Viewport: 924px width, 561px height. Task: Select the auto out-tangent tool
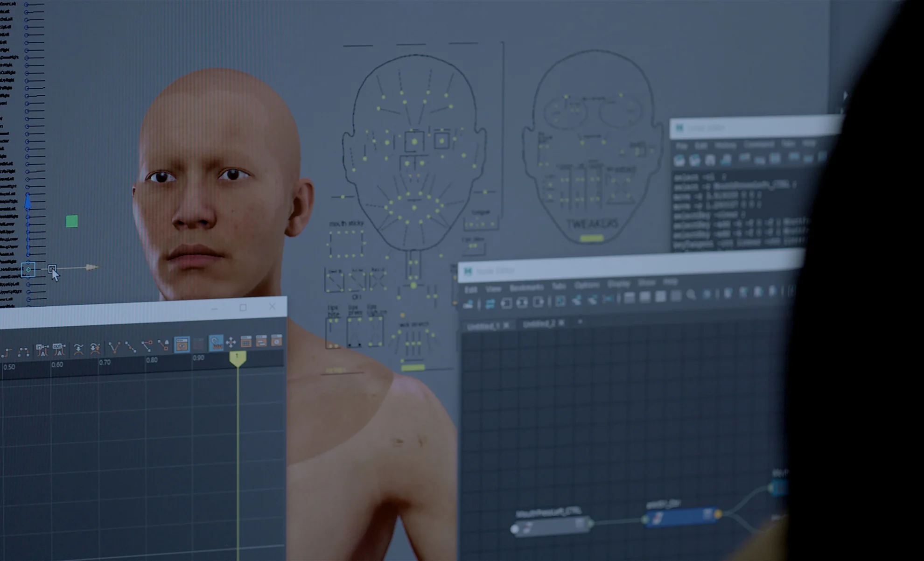tap(59, 349)
